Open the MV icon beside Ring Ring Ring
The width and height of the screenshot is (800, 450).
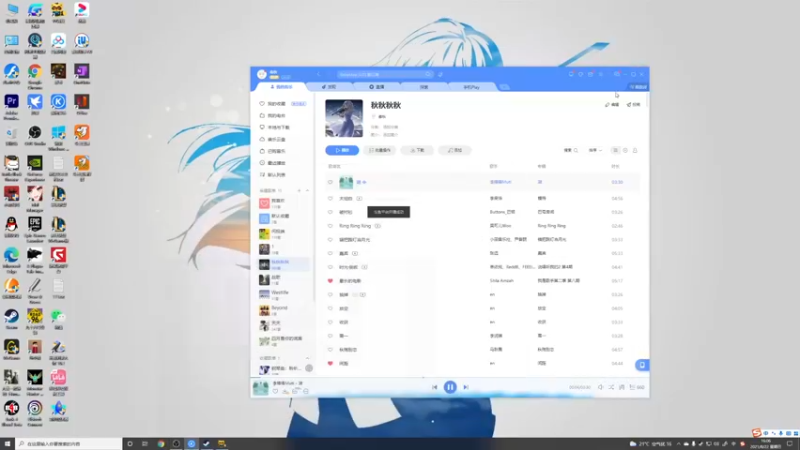378,226
